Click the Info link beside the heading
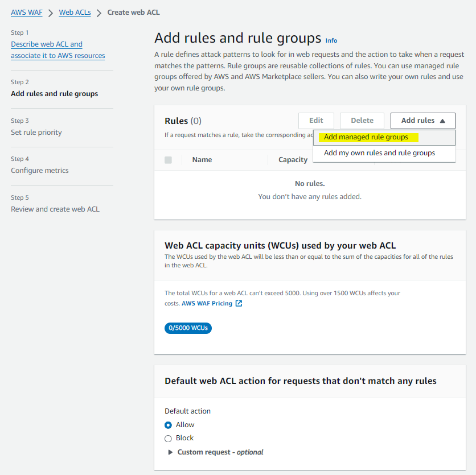Screen dimensions: 476x475 [x=331, y=40]
